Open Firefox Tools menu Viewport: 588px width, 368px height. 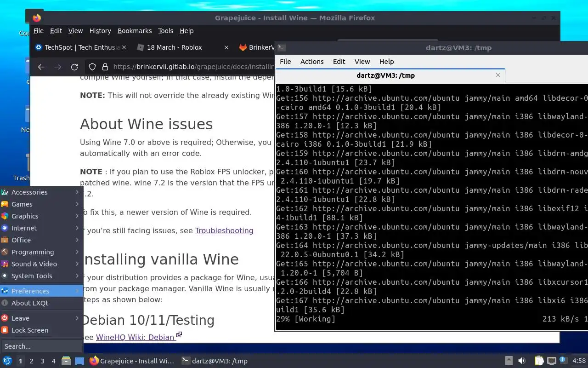(166, 31)
